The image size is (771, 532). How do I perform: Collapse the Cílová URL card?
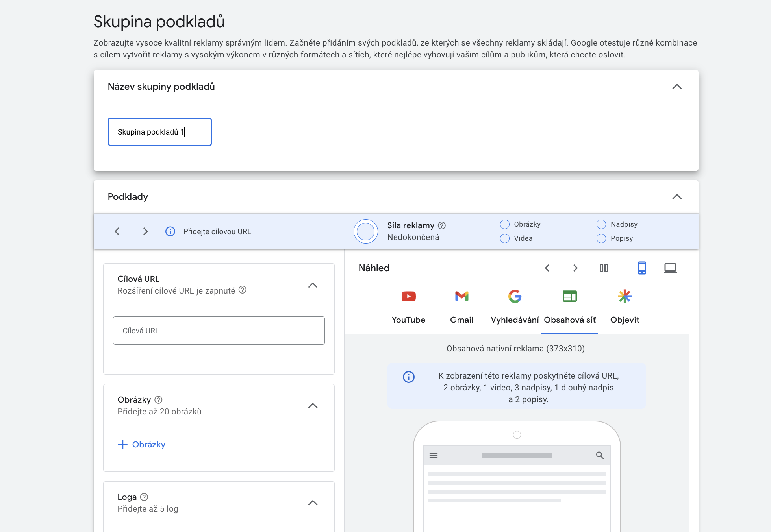click(x=313, y=285)
